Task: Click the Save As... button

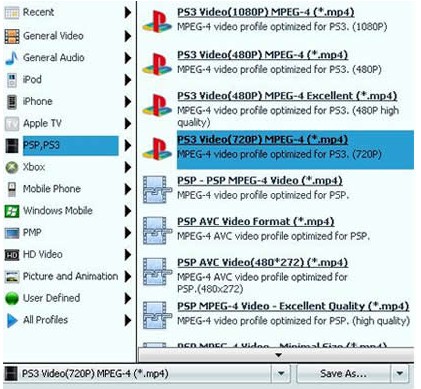Action: [343, 373]
